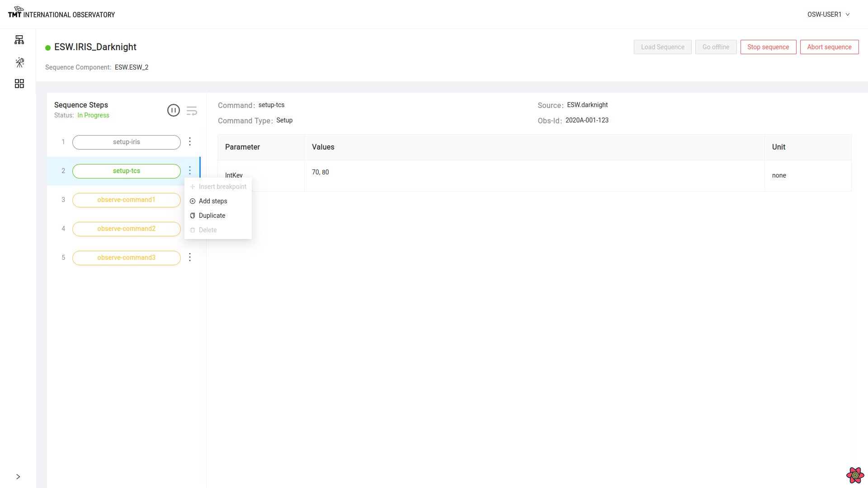
Task: Expand the sidebar with the chevron arrow
Action: coord(18,477)
